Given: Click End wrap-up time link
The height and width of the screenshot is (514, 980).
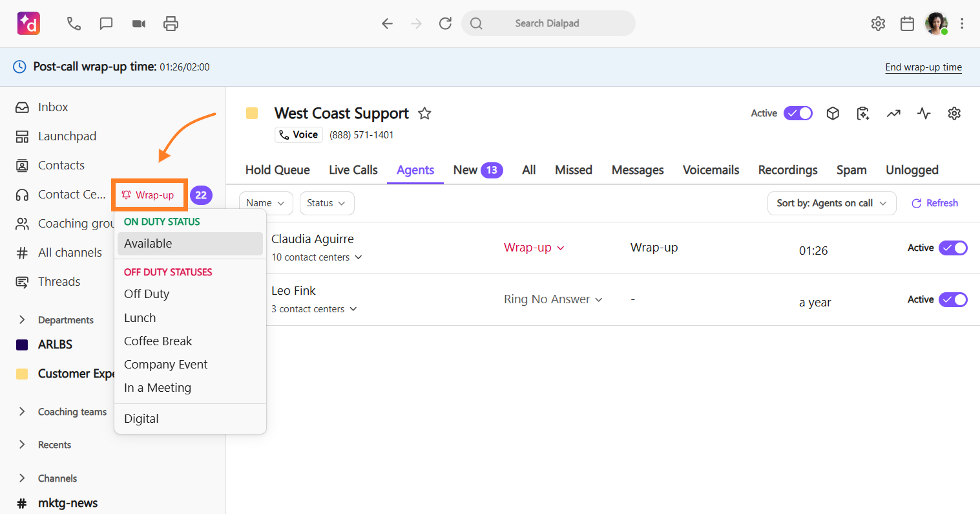Looking at the screenshot, I should [923, 67].
